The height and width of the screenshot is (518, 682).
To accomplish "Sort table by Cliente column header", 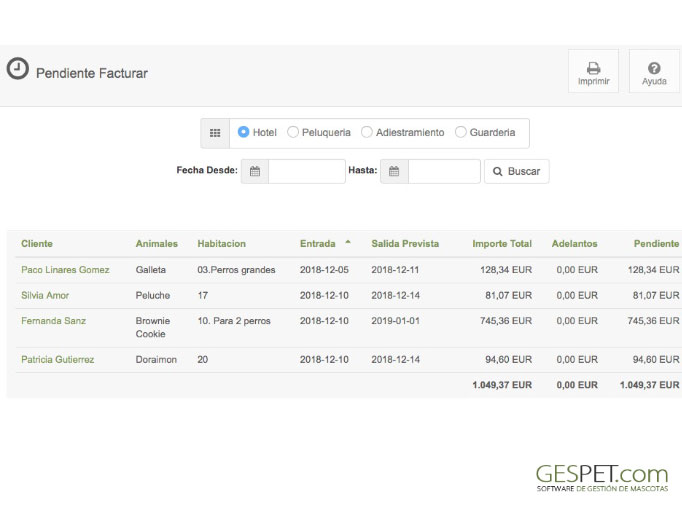I will pyautogui.click(x=37, y=244).
